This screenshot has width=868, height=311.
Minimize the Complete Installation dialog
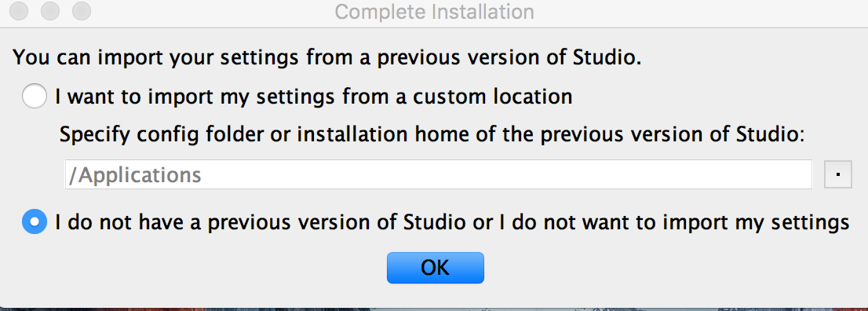49,11
